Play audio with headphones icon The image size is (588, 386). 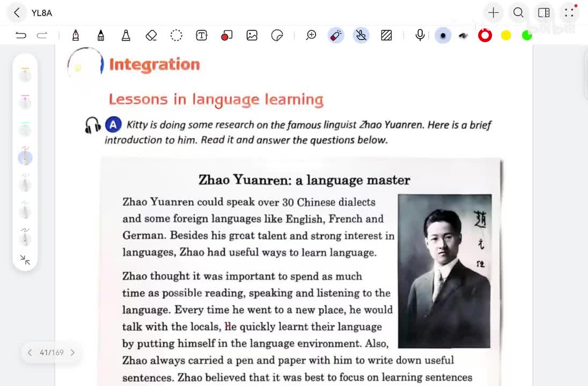(92, 125)
